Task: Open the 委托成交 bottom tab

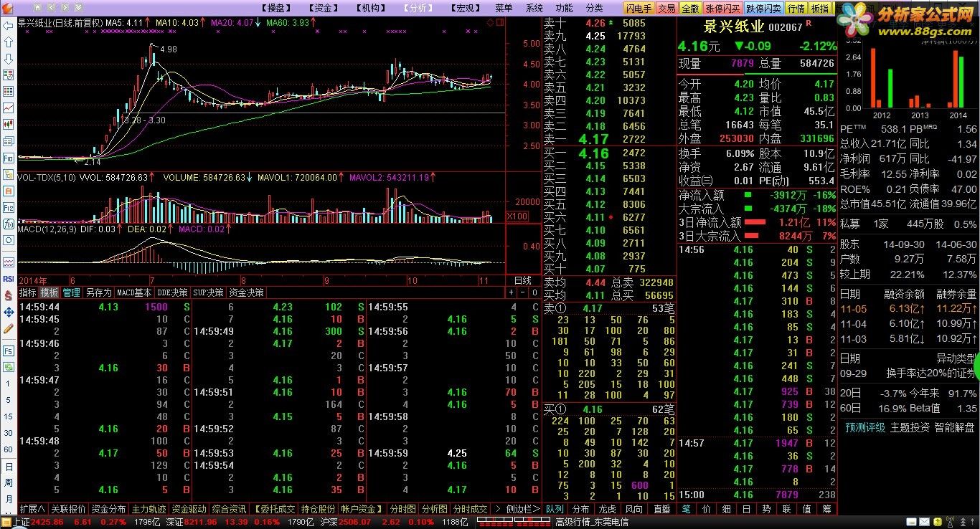Action: pos(275,509)
